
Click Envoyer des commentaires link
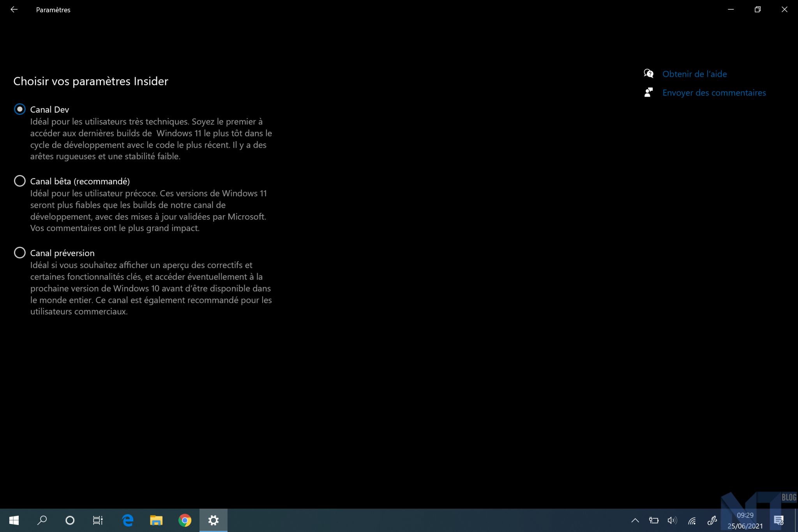point(714,93)
